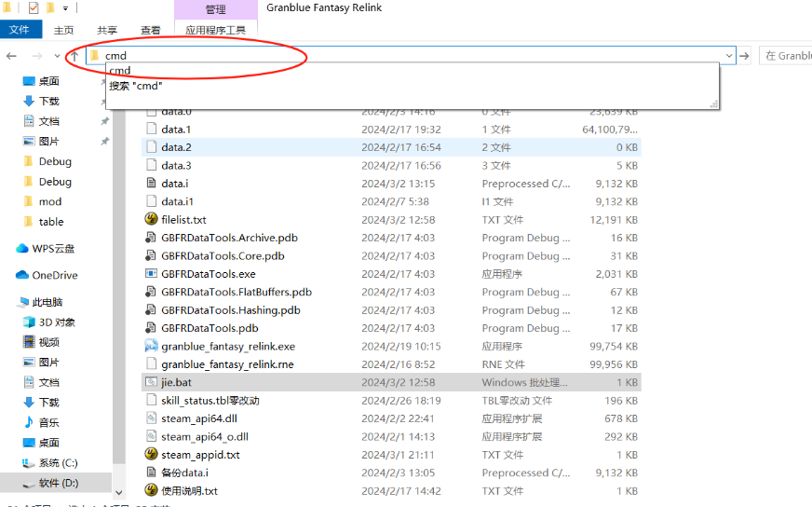
Task: Open pinned 文档 in quick access
Action: click(x=41, y=121)
